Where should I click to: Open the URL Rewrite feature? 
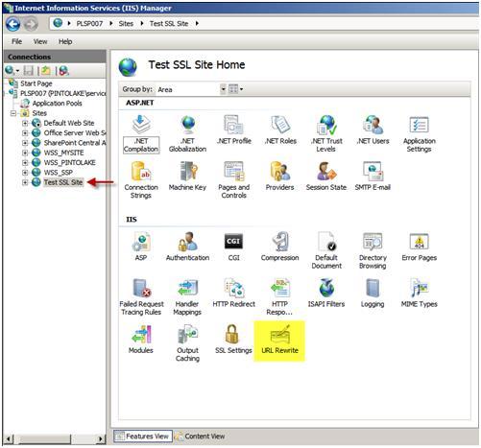click(279, 341)
